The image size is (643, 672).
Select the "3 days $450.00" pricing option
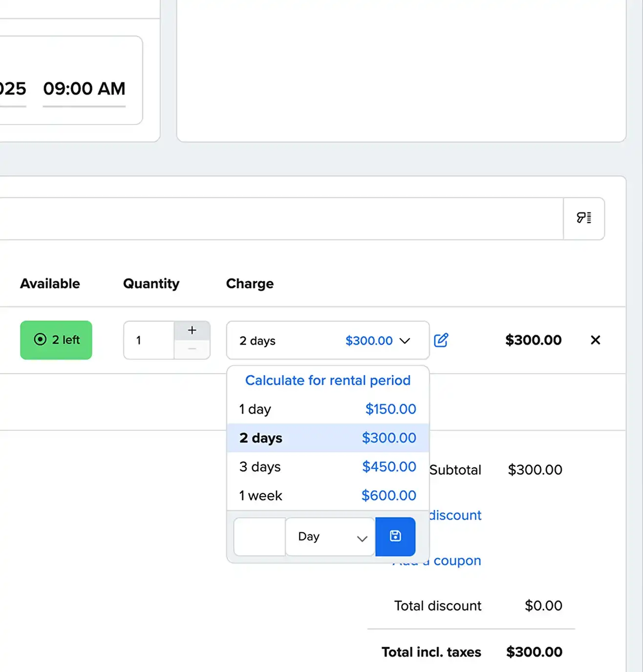[327, 467]
